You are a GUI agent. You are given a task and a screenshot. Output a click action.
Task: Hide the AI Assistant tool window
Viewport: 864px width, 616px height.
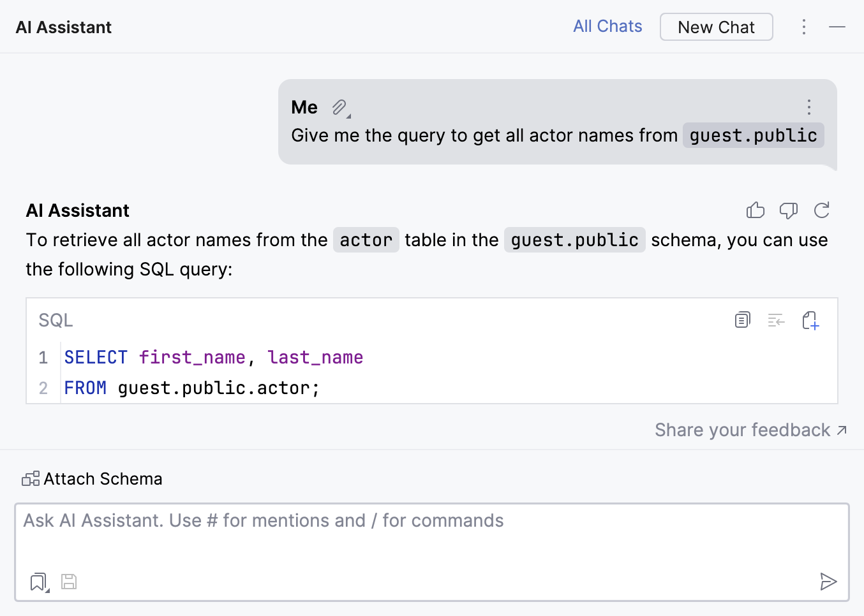837,27
